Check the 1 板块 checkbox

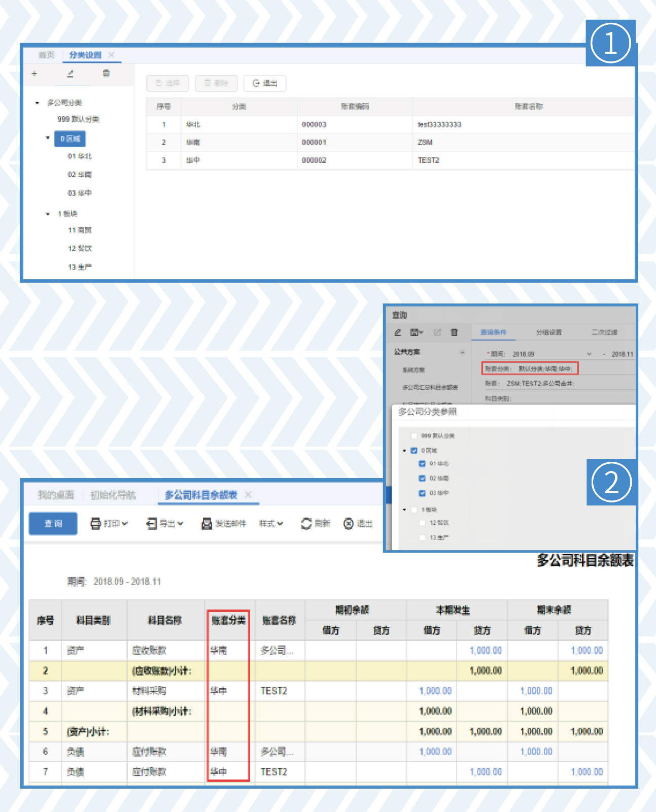(414, 510)
